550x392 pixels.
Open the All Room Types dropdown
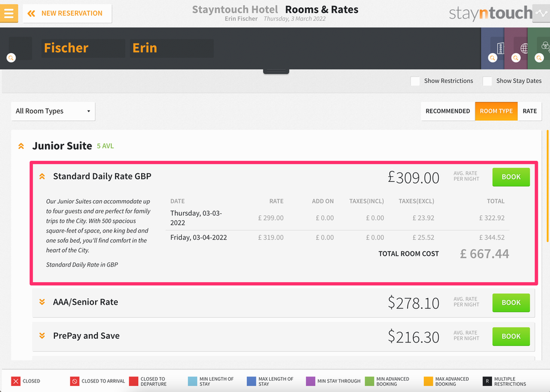[x=53, y=111]
